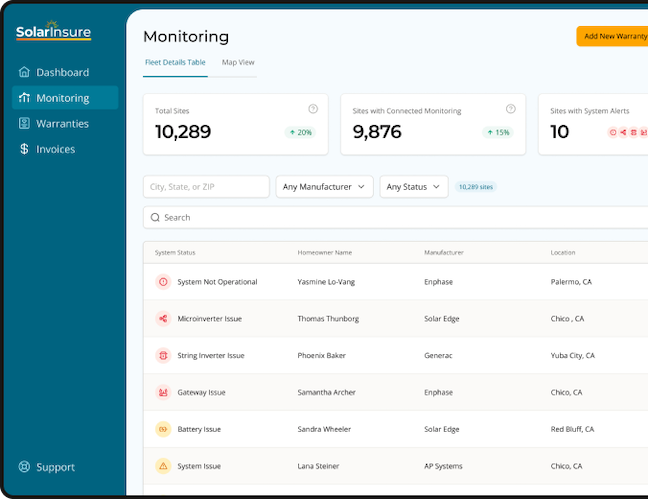Viewport: 648px width, 499px height.
Task: Click Thomas Thunborg homeowner name
Action: coord(328,318)
